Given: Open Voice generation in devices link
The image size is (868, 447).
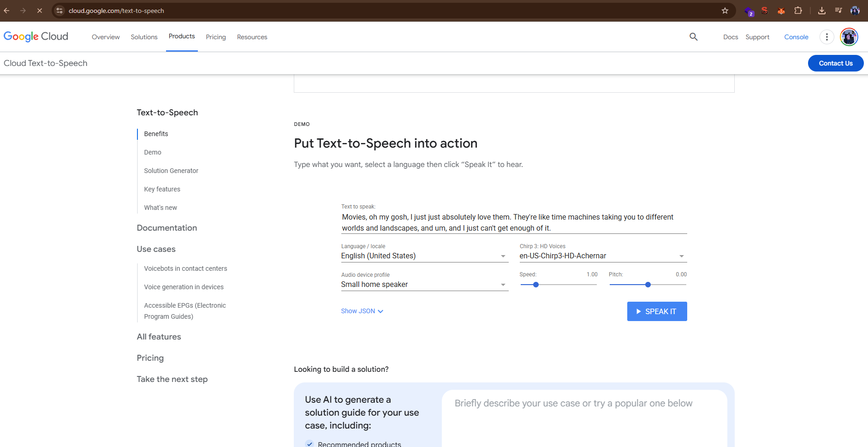Looking at the screenshot, I should 184,287.
